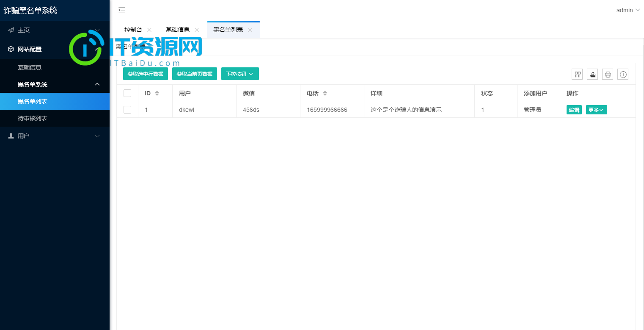
Task: Click the paper plane icon beside 主页
Action: tap(11, 30)
